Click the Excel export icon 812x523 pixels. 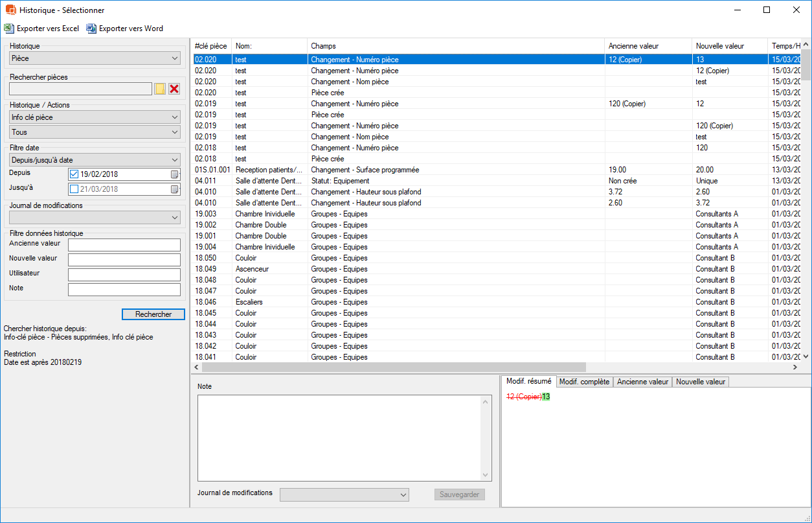[x=8, y=29]
